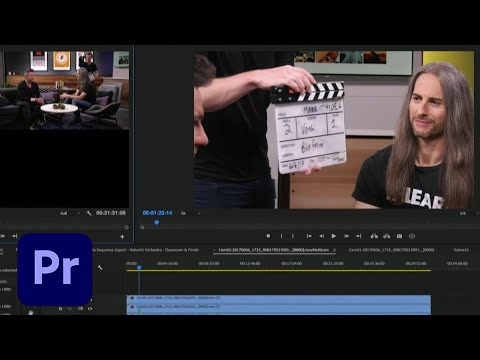Image resolution: width=480 pixels, height=360 pixels.
Task: Select the Cam02 Multicam sequence tab
Action: point(274,250)
